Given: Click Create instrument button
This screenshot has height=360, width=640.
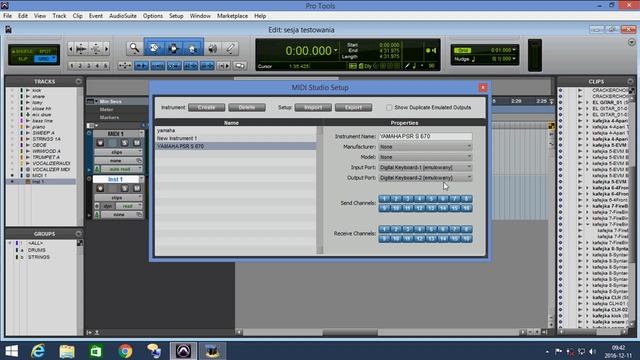Looking at the screenshot, I should coord(207,107).
